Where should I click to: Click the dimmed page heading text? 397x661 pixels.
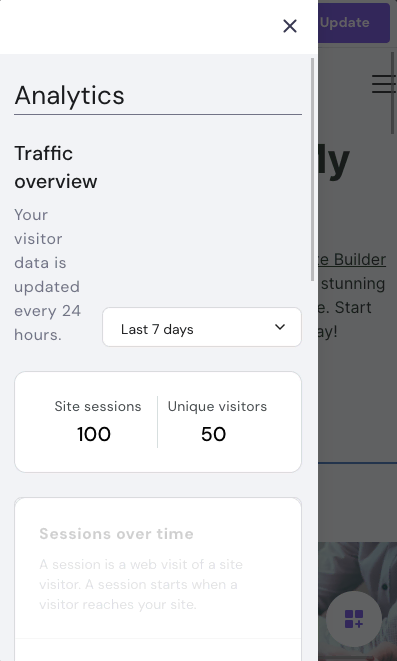334,162
